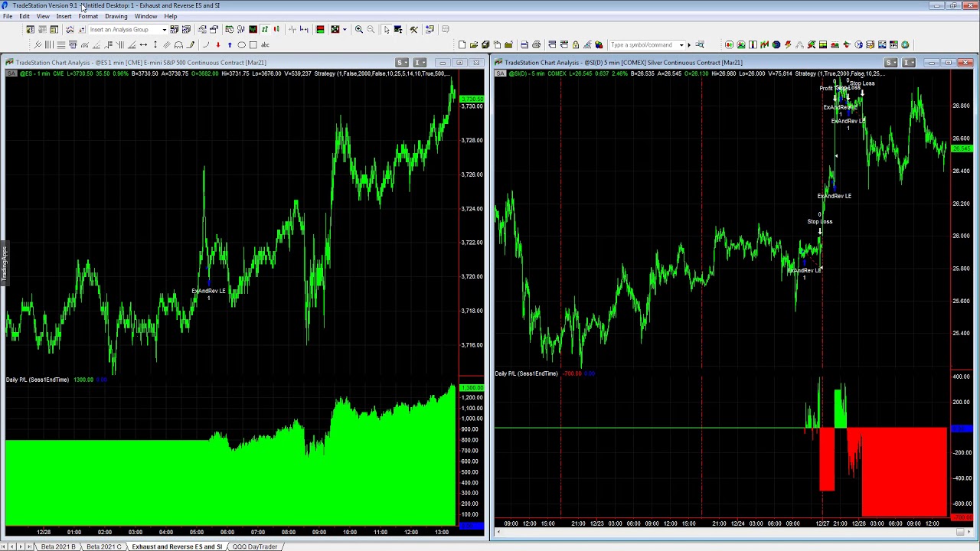Select the blue up arrow drawing tool
Image resolution: width=980 pixels, height=551 pixels.
tap(230, 44)
